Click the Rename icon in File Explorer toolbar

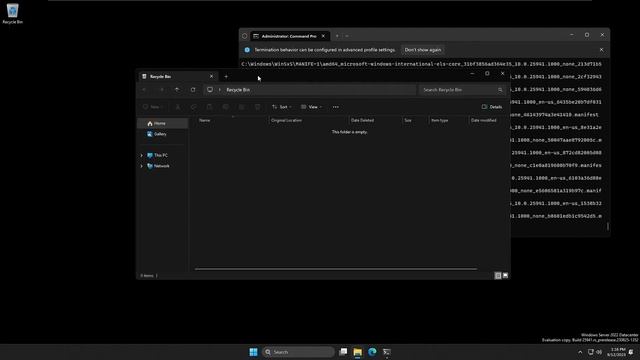(x=225, y=107)
